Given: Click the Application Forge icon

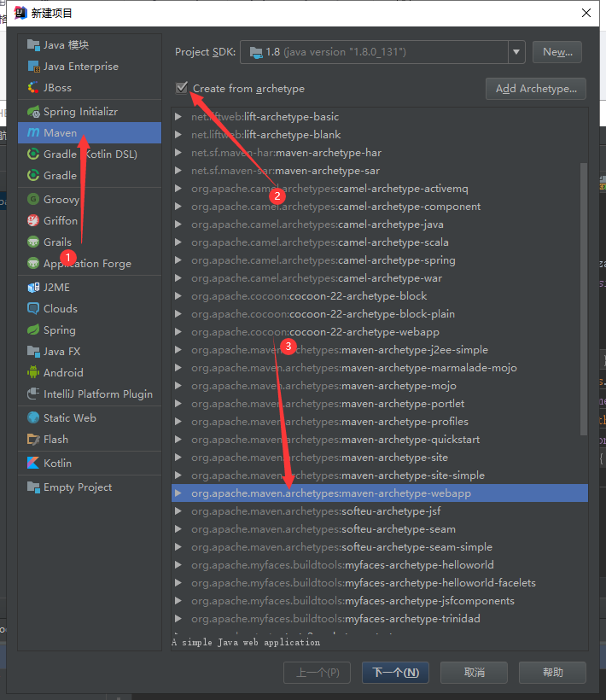Looking at the screenshot, I should (x=33, y=264).
